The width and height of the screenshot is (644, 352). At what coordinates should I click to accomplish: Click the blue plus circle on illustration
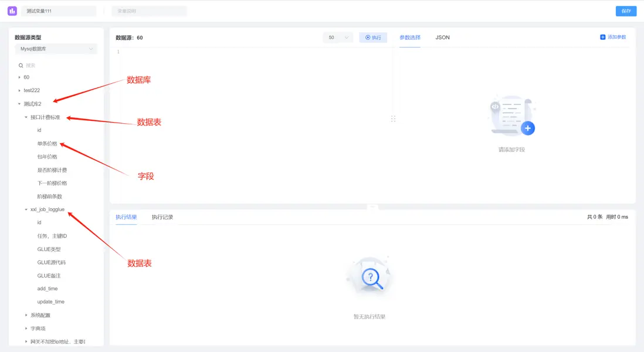click(528, 128)
